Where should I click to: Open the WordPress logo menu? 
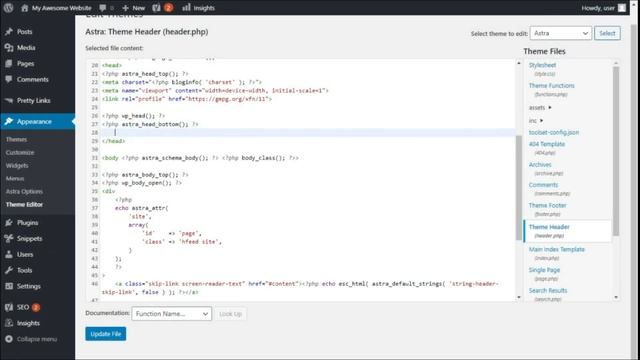pyautogui.click(x=8, y=8)
